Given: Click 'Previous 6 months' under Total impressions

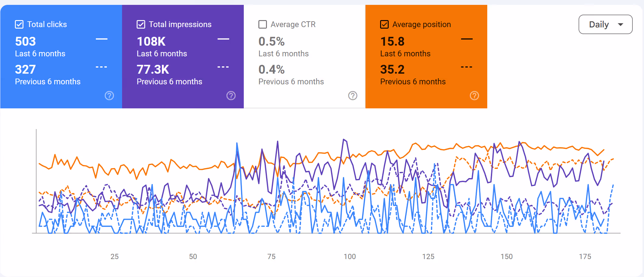Looking at the screenshot, I should click(x=170, y=82).
